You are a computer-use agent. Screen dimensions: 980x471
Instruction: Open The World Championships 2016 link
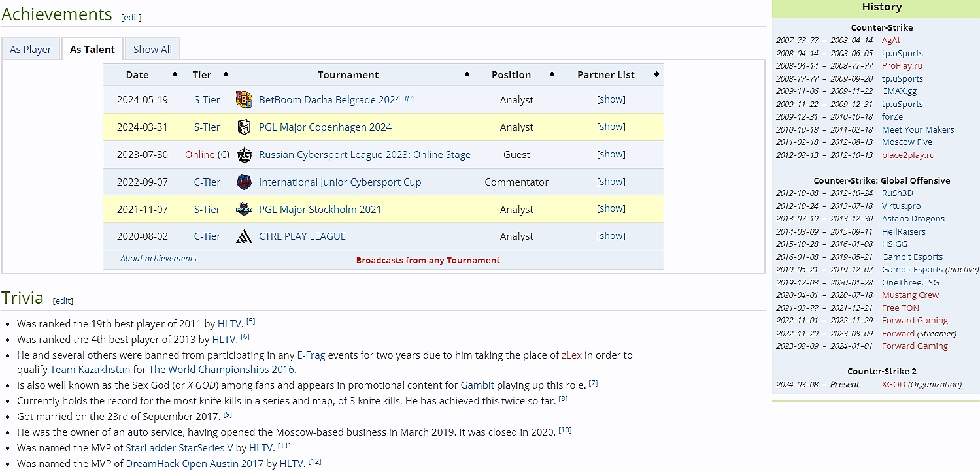click(x=222, y=370)
